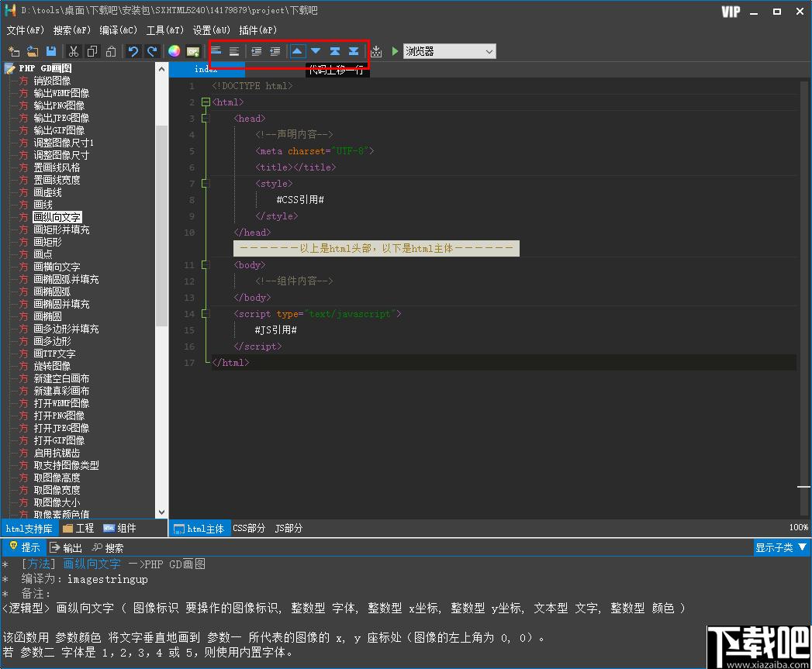Click the 画纵向文字 link in hint panel

[x=92, y=564]
